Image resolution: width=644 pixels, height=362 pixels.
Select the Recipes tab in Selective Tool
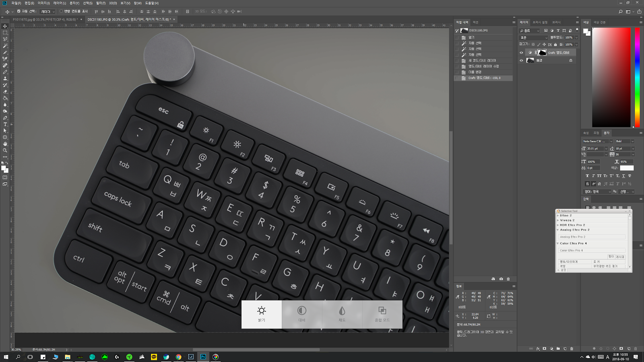click(620, 257)
